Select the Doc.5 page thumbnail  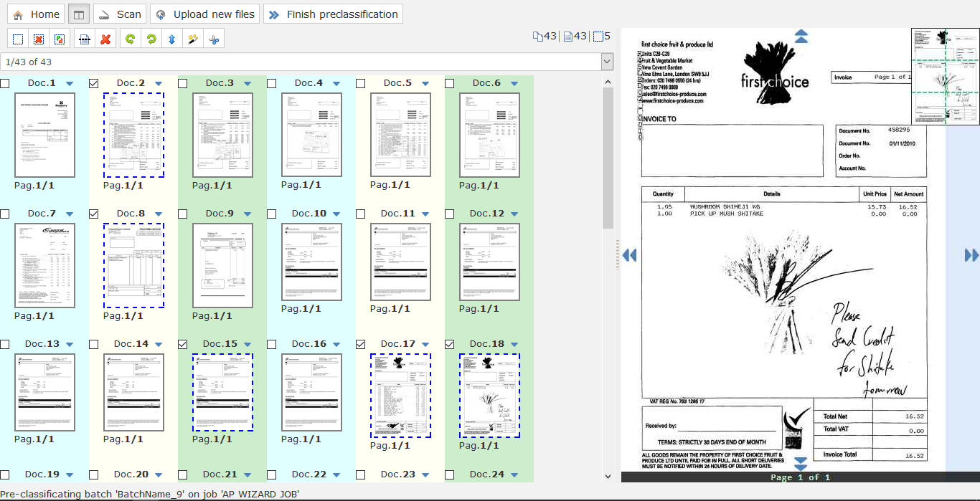[400, 135]
